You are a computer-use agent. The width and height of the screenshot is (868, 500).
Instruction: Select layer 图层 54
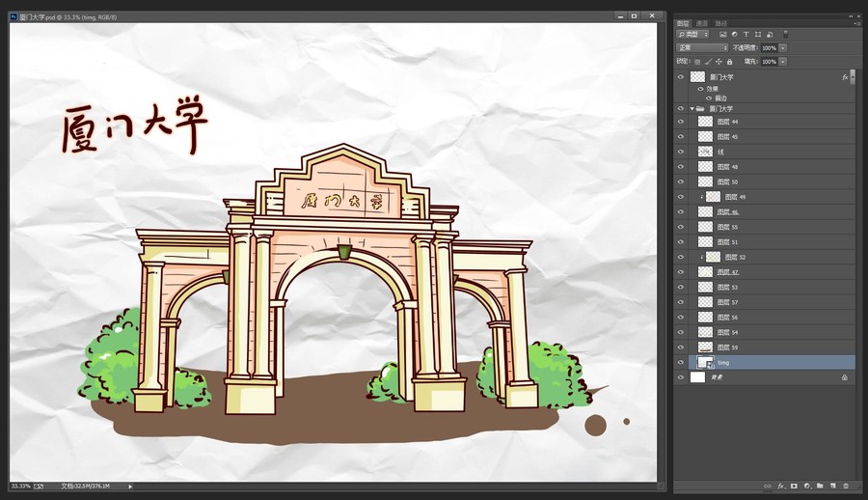[772, 333]
